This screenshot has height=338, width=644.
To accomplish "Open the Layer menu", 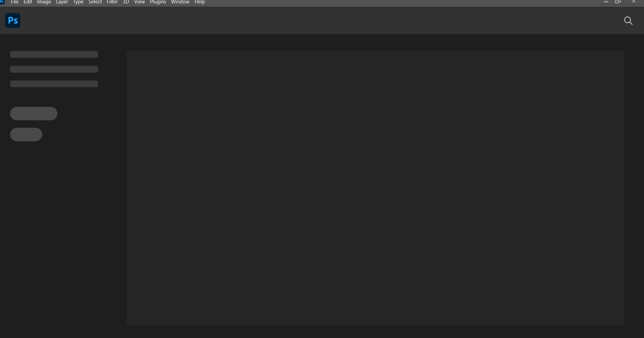I will pyautogui.click(x=62, y=2).
